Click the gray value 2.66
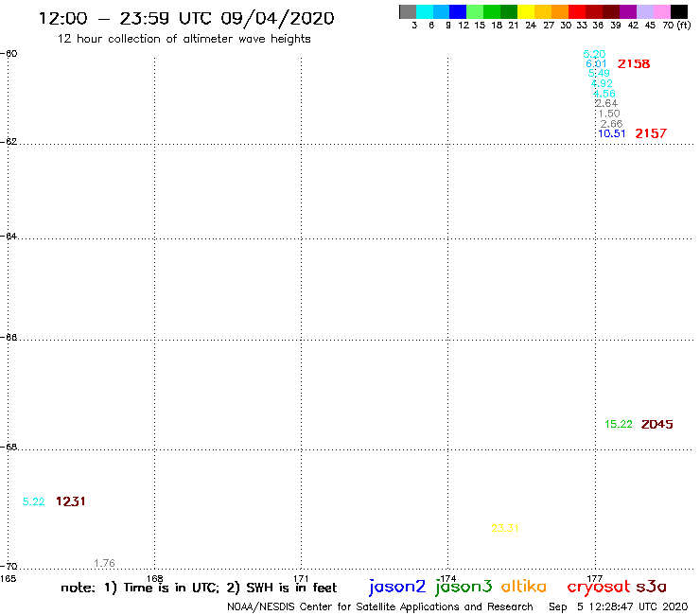Viewport: 700px width, 615px height. pyautogui.click(x=611, y=124)
